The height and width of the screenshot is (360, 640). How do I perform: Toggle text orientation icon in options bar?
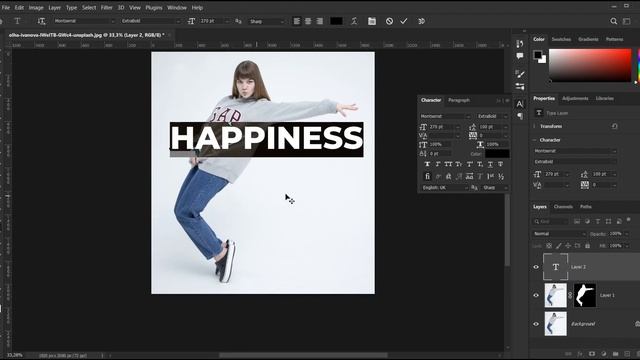pos(41,21)
